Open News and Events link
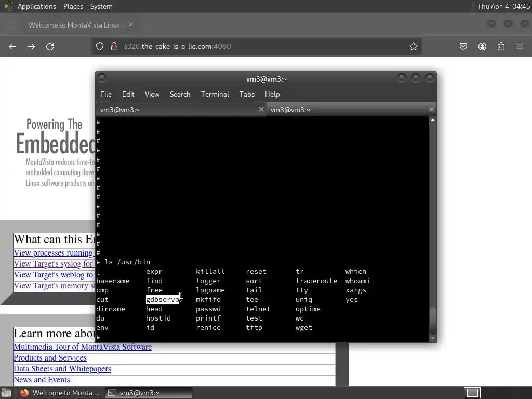The image size is (532, 399). tap(42, 379)
